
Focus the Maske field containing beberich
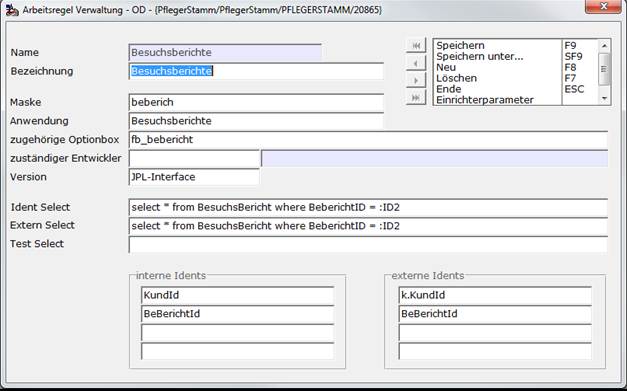(256, 102)
